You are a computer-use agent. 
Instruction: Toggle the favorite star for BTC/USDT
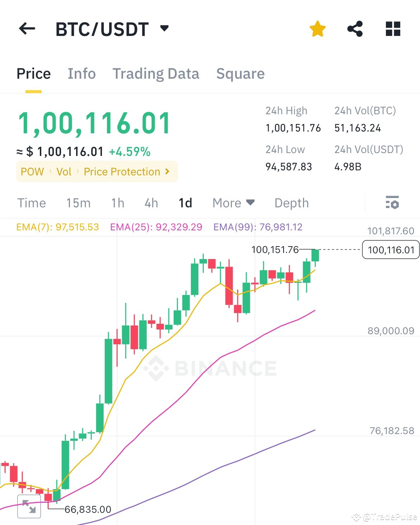(317, 29)
